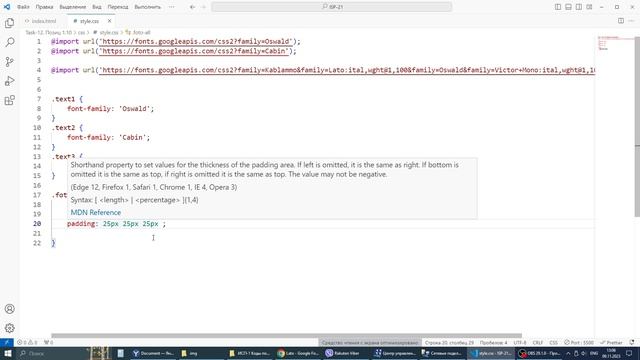
Task: Click errors and warnings count in status bar
Action: (27, 342)
